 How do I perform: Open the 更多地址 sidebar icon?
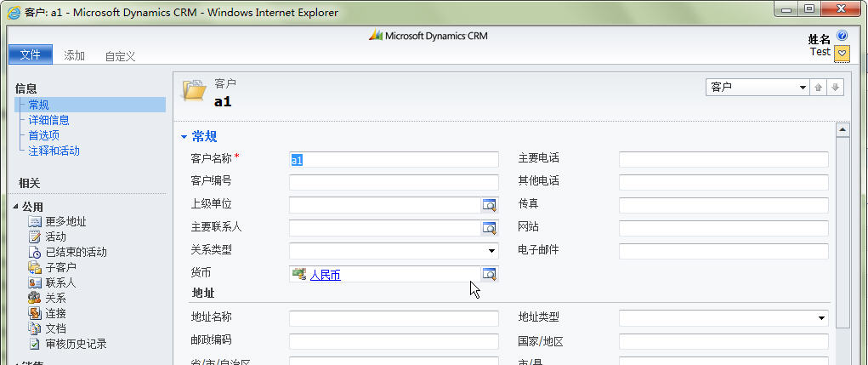click(35, 221)
